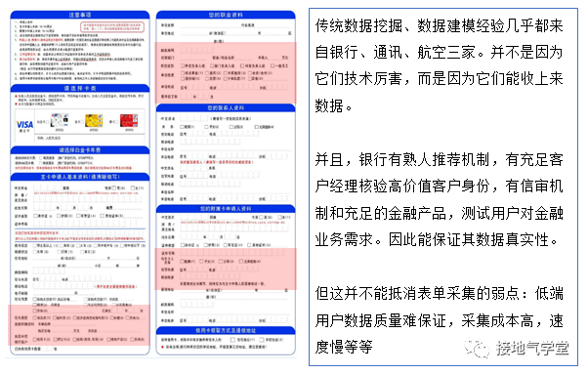Click the line starting 但这并不能抵消表单采集
This screenshot has height=375, width=588.
439,294
